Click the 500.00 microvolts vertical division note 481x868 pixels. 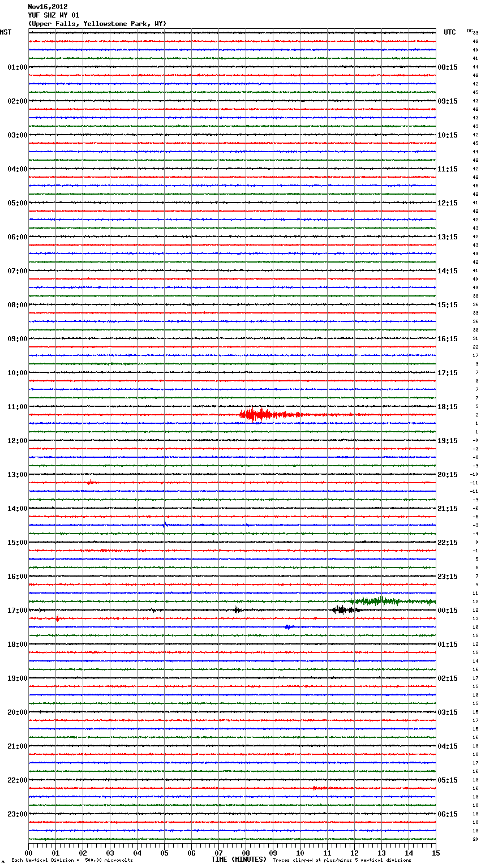(72, 860)
